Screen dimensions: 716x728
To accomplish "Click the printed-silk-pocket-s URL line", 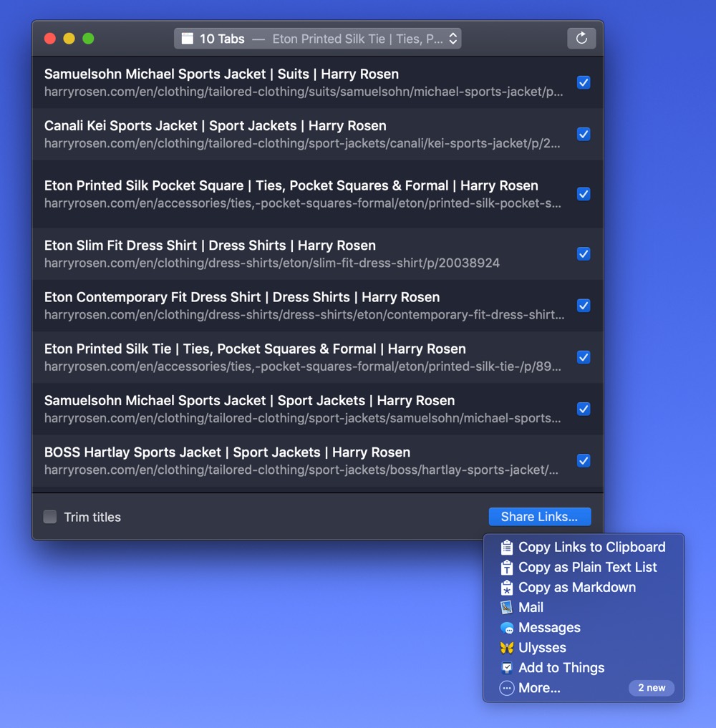I will point(303,203).
